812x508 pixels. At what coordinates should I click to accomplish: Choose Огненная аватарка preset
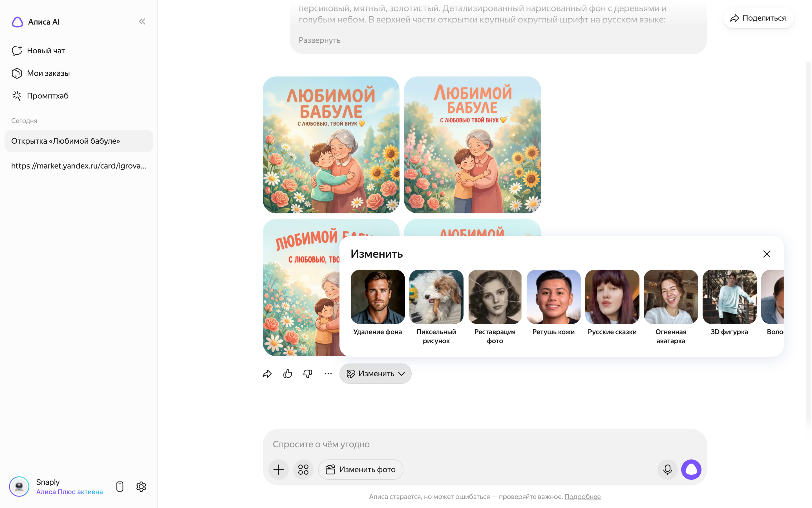[671, 307]
